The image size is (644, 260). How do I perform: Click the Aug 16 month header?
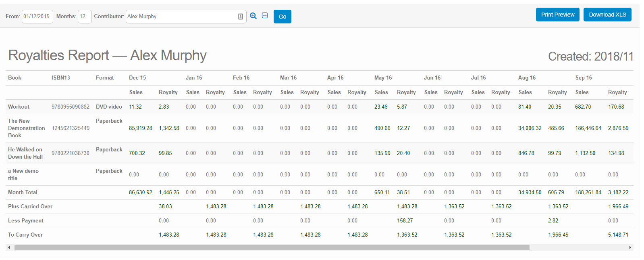point(527,78)
